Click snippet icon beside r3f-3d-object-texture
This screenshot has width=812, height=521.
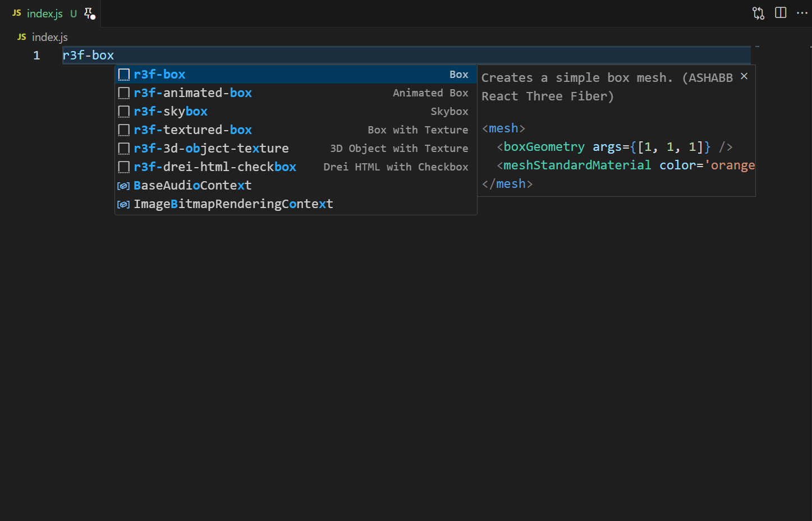[x=124, y=149]
